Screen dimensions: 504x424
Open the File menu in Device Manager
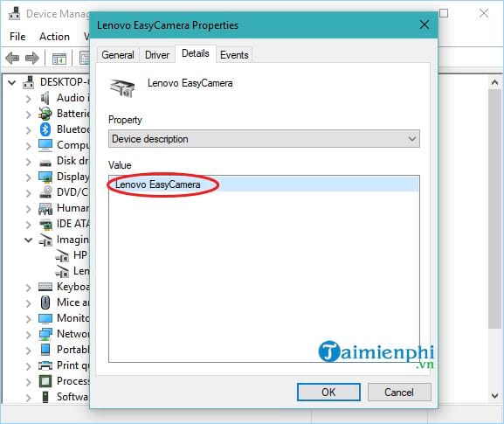17,37
